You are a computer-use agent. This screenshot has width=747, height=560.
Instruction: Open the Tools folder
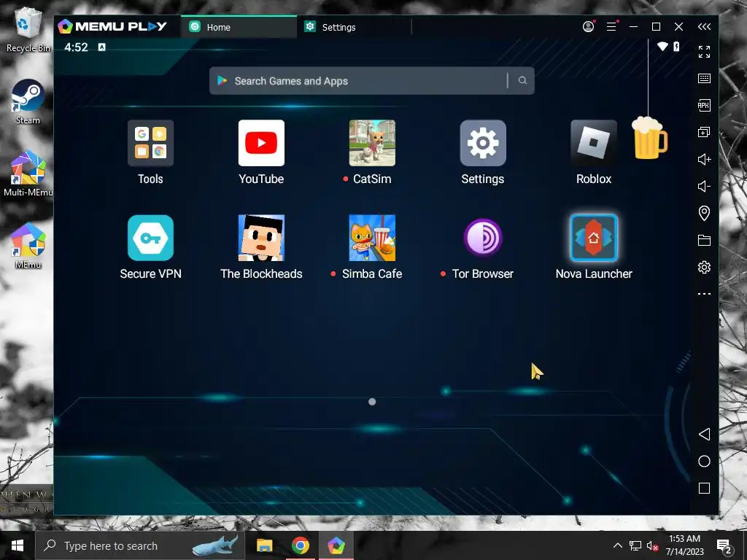click(150, 144)
